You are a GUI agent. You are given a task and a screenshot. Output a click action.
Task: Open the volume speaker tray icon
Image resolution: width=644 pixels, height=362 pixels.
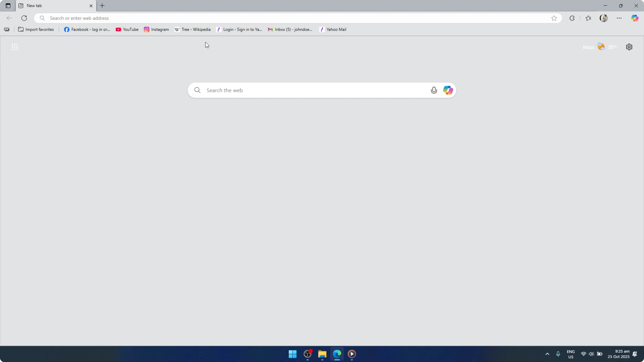(x=591, y=354)
